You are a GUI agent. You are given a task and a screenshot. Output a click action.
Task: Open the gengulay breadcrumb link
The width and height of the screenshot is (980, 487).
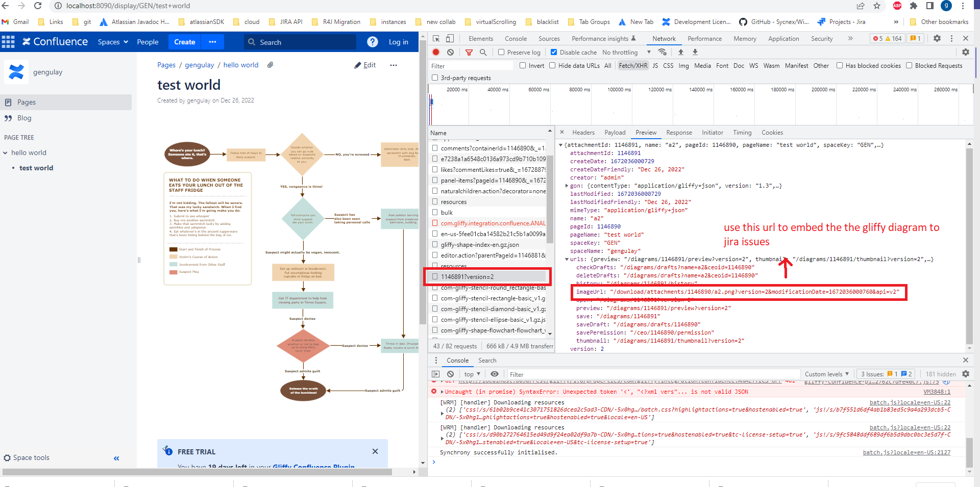[x=200, y=65]
